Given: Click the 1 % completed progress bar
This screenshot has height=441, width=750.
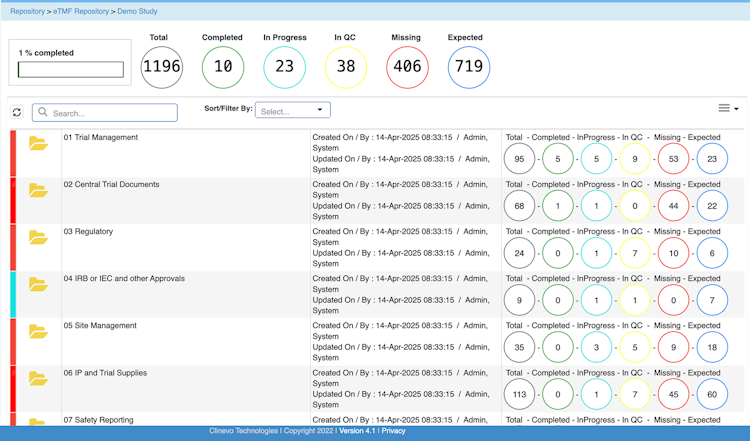Looking at the screenshot, I should (x=71, y=69).
